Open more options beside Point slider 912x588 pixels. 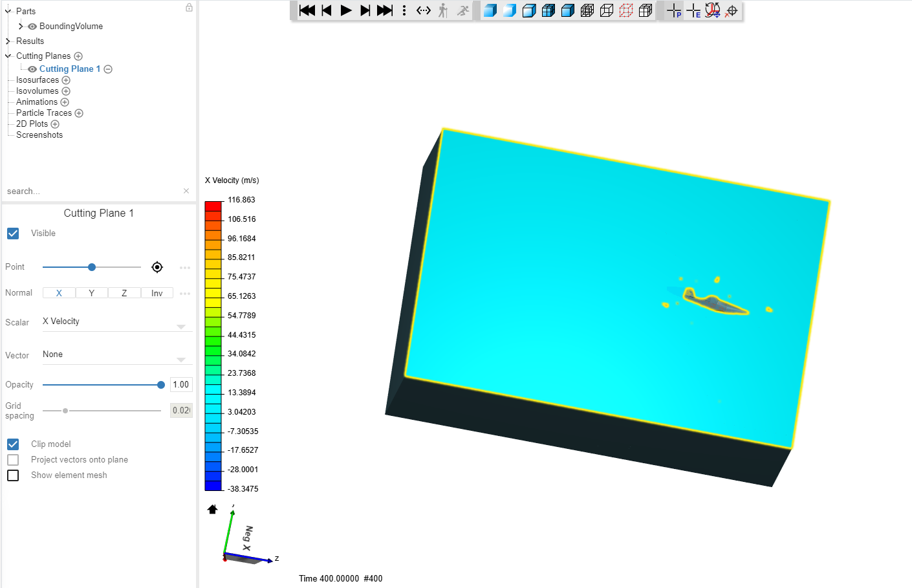(x=185, y=267)
